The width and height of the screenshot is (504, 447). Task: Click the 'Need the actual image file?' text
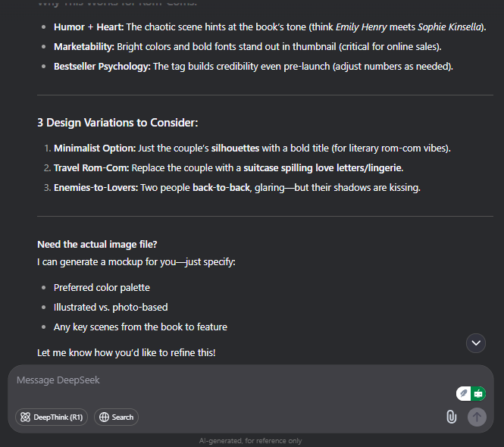pyautogui.click(x=97, y=244)
